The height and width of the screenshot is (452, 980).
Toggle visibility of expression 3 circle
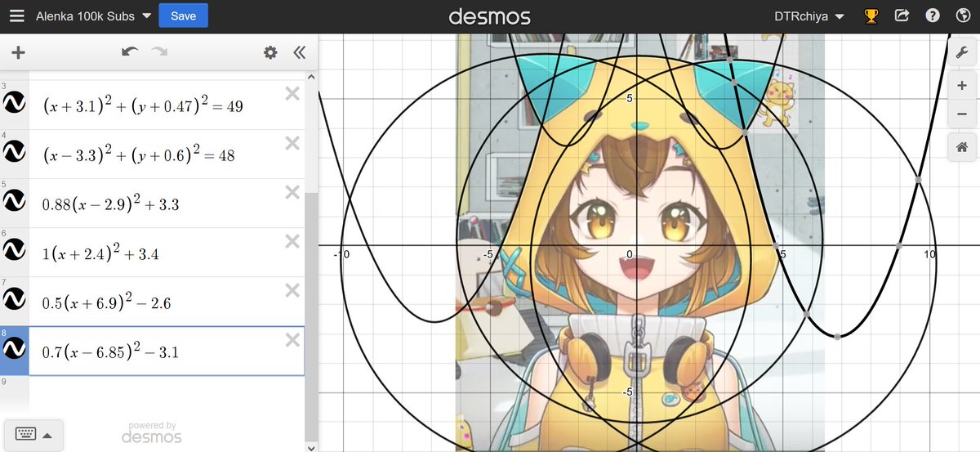(14, 102)
